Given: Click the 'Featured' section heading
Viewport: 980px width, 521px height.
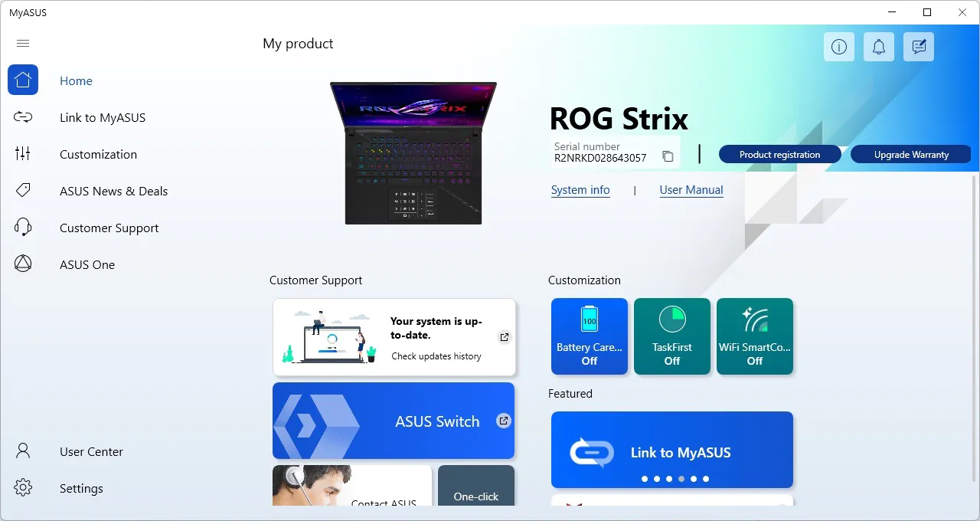Looking at the screenshot, I should (570, 394).
